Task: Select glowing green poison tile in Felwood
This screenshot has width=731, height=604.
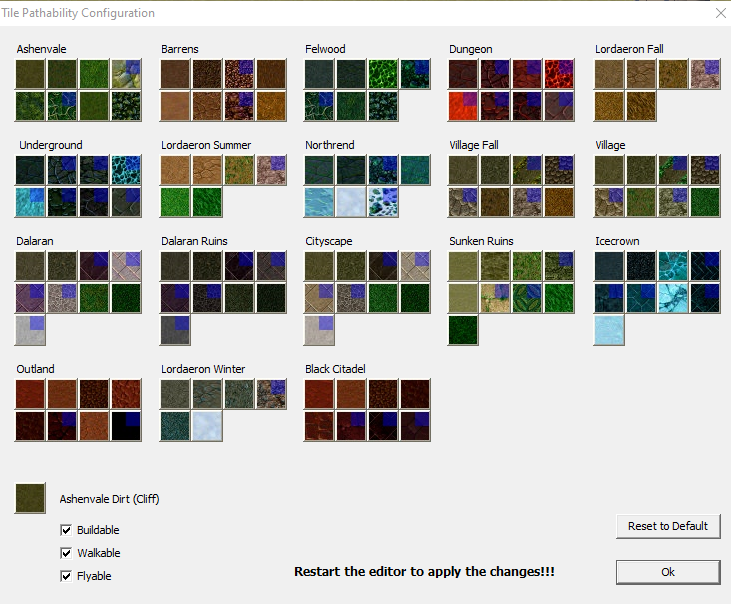Action: (383, 74)
